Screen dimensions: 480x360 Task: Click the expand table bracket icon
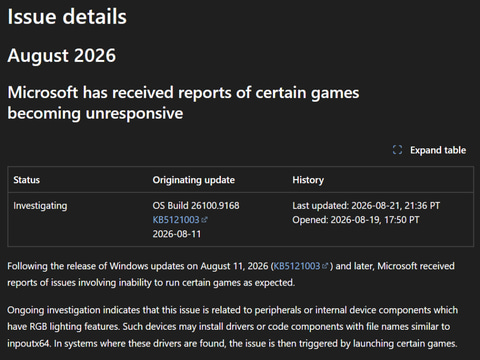tap(397, 150)
